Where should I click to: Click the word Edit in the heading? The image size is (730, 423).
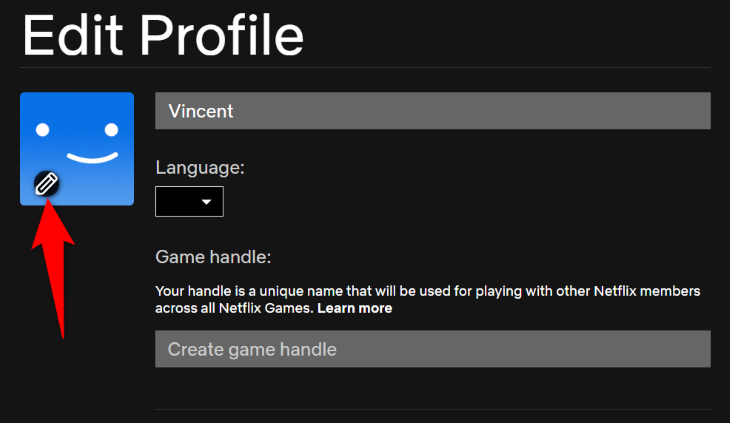71,33
